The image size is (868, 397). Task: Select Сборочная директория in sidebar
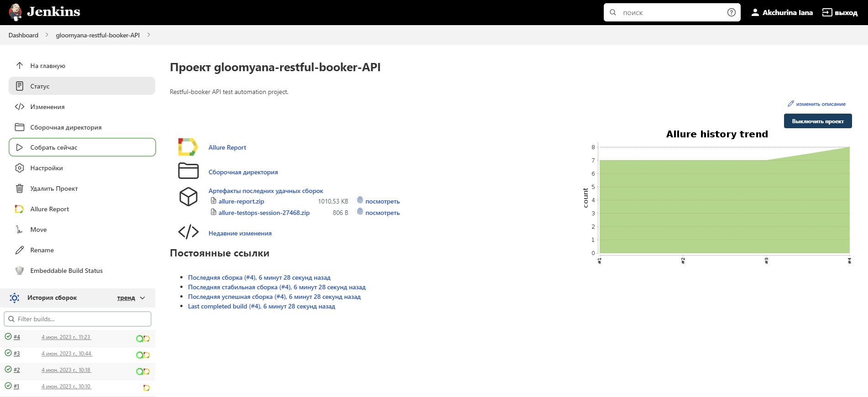pos(82,127)
